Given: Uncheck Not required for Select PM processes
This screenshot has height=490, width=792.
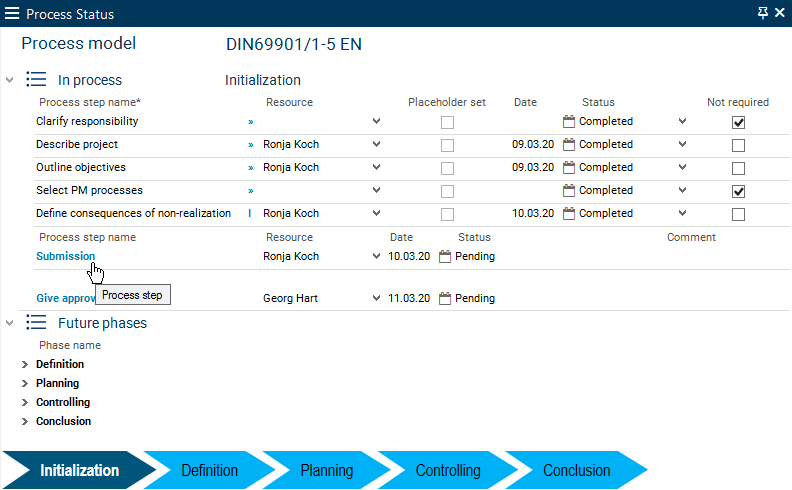Looking at the screenshot, I should coord(738,191).
